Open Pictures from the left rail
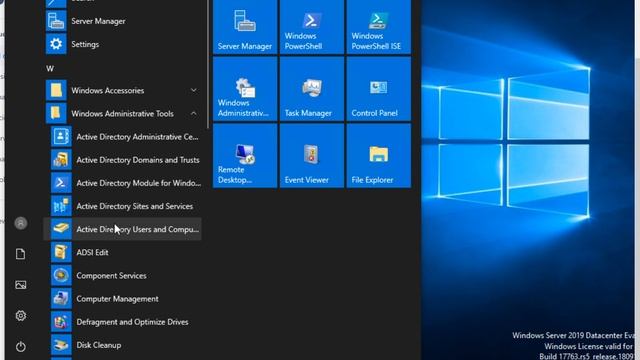The image size is (640, 360). click(x=20, y=285)
